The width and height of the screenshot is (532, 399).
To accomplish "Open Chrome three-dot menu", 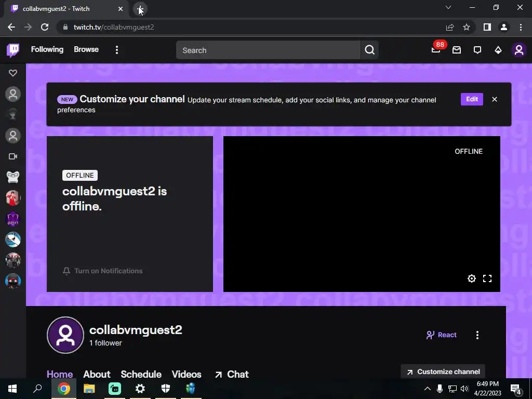I will tap(521, 27).
